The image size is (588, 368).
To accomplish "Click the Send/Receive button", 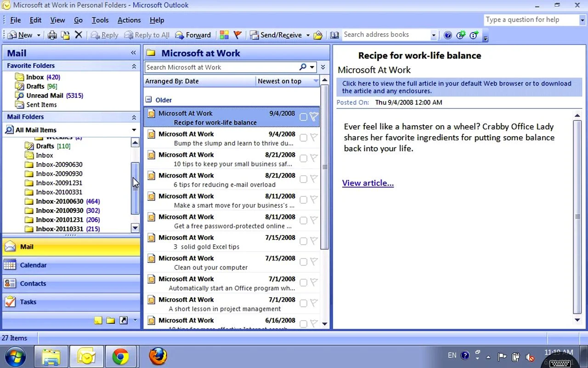I will (276, 35).
